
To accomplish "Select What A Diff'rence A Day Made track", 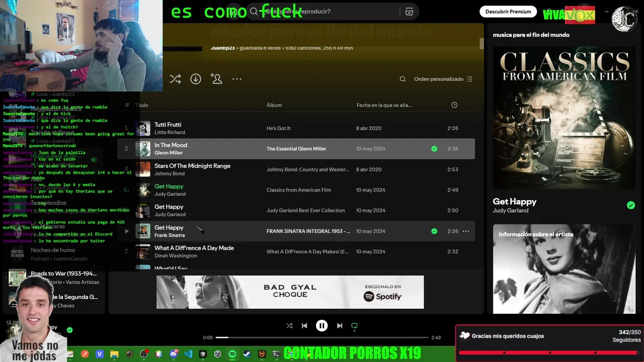I will 194,248.
